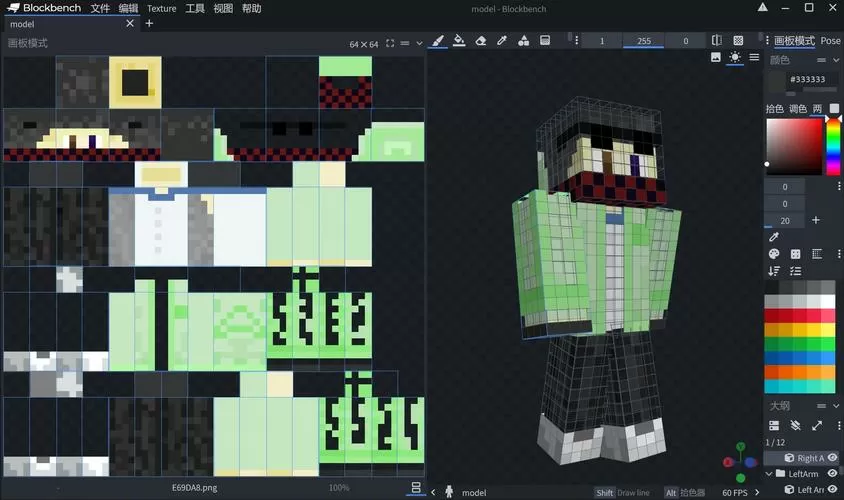This screenshot has height=500, width=844.
Task: Click the plus icon to add color
Action: point(816,220)
